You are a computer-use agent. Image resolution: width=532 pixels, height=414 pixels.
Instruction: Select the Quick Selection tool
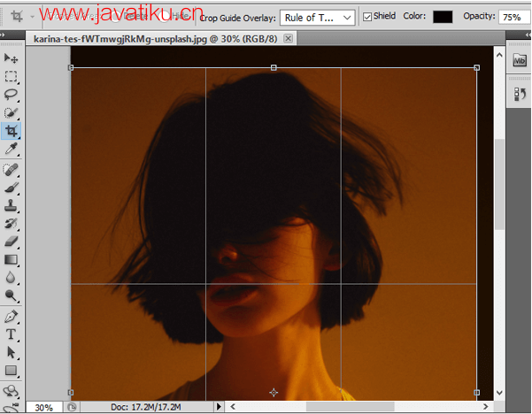11,112
